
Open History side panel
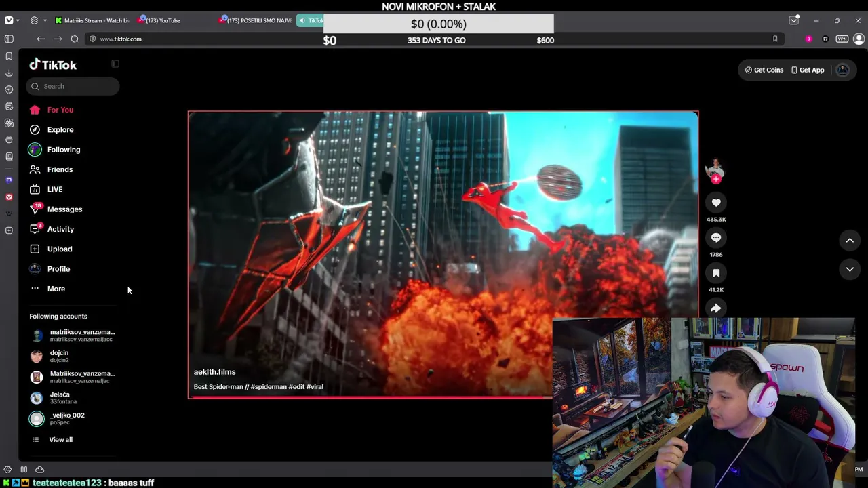tap(9, 89)
